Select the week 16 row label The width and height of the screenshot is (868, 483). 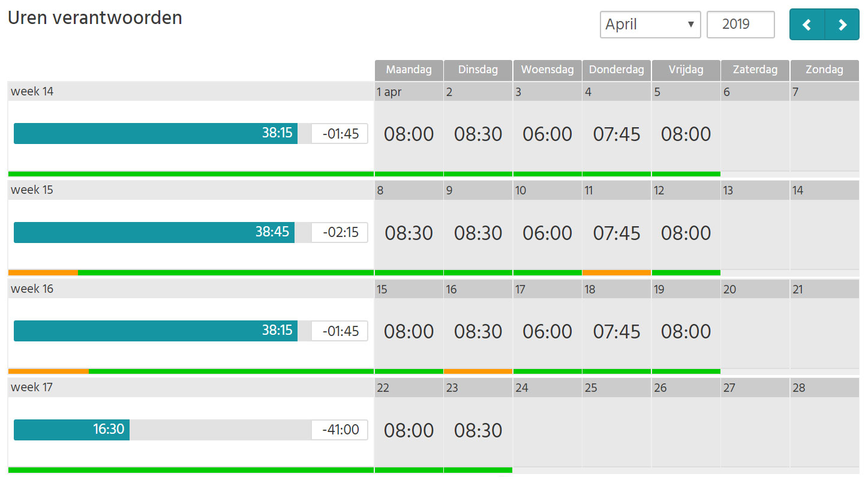(191, 289)
